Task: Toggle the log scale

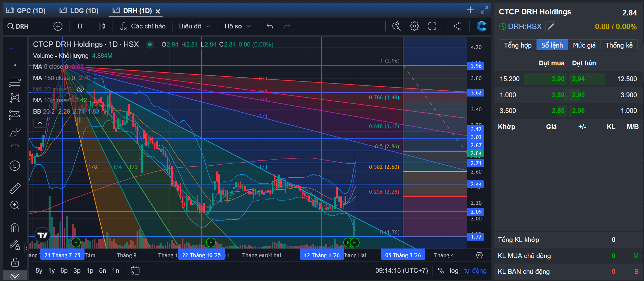Action: (x=454, y=271)
